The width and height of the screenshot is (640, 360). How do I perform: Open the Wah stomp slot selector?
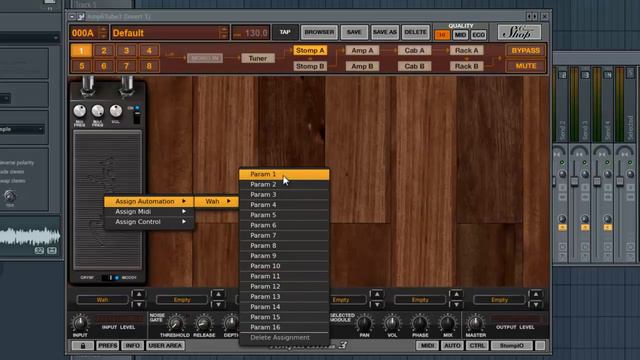tap(102, 300)
